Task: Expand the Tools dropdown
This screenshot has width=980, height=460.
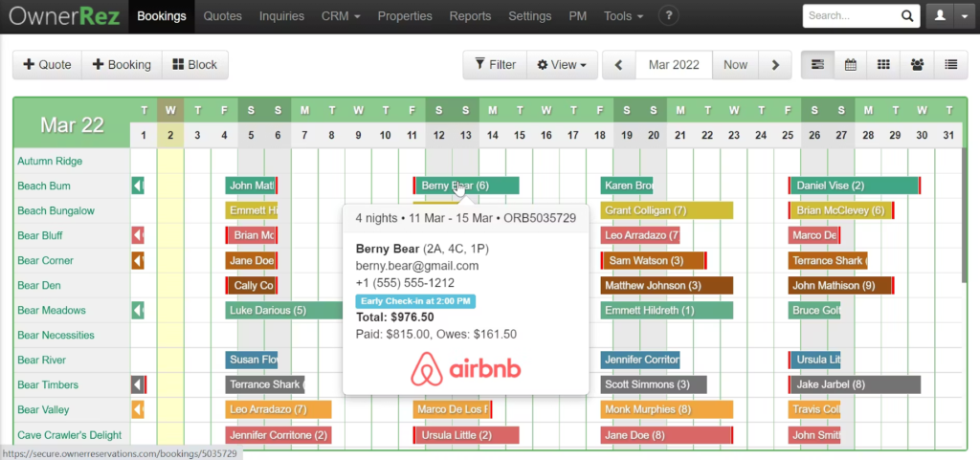Action: point(624,16)
